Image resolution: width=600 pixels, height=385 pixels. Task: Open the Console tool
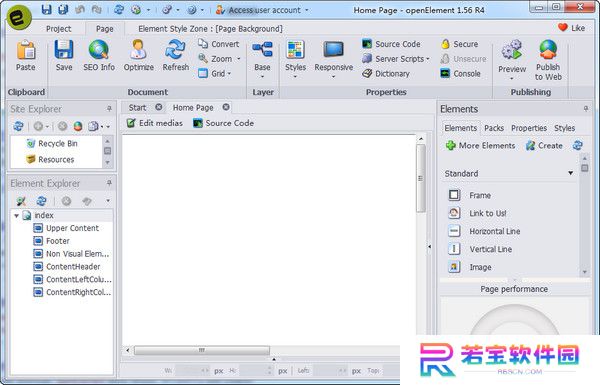[x=460, y=73]
